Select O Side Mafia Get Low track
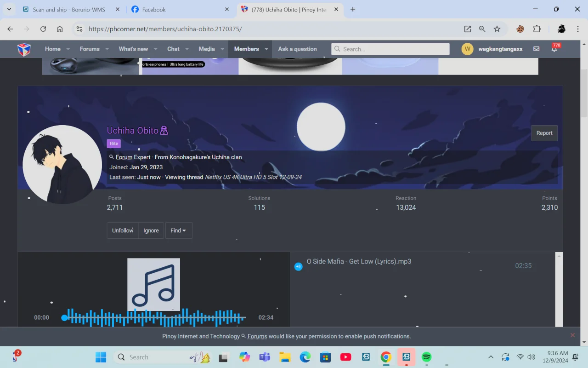Image resolution: width=588 pixels, height=368 pixels. 359,261
